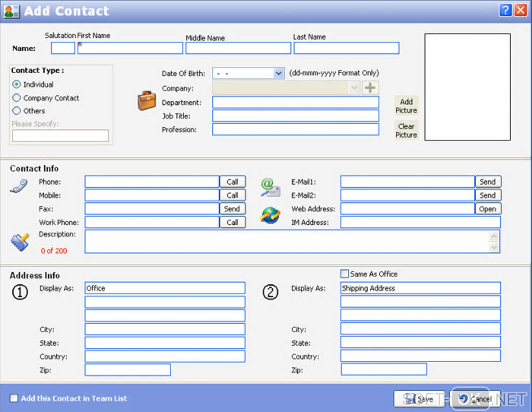Image resolution: width=532 pixels, height=412 pixels.
Task: Click first address line under Shipping Address
Action: coord(420,301)
